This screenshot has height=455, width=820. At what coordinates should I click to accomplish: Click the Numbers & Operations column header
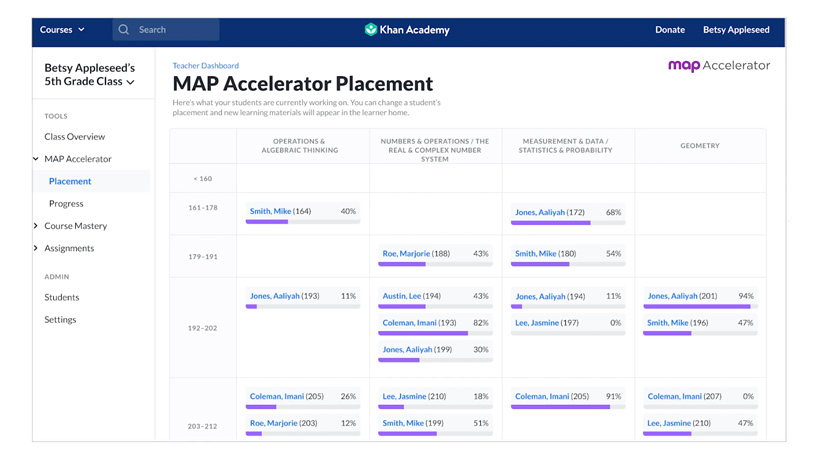[x=435, y=150]
